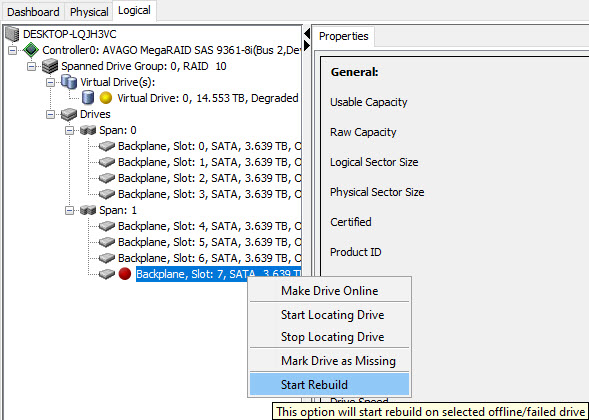This screenshot has width=589, height=420.
Task: Switch to the Physical tab
Action: pyautogui.click(x=89, y=12)
